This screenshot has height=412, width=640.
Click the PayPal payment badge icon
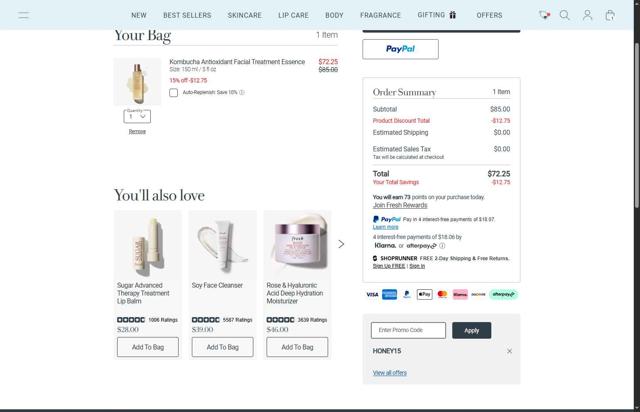(407, 294)
